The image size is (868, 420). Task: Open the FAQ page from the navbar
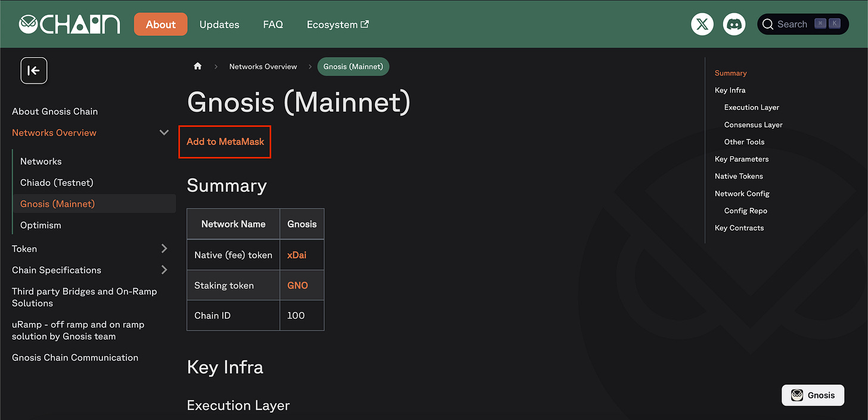272,24
